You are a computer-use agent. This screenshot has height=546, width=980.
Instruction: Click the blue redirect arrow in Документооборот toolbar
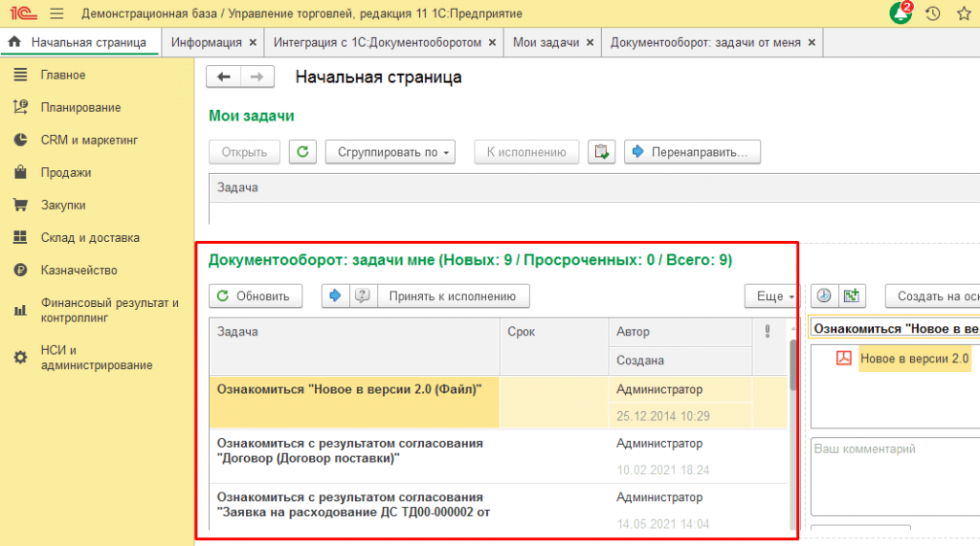[x=336, y=296]
